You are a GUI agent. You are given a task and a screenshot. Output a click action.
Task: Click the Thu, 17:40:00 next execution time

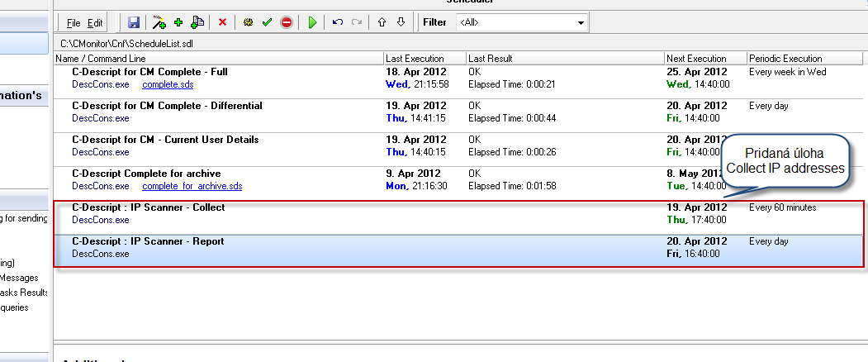coord(696,220)
